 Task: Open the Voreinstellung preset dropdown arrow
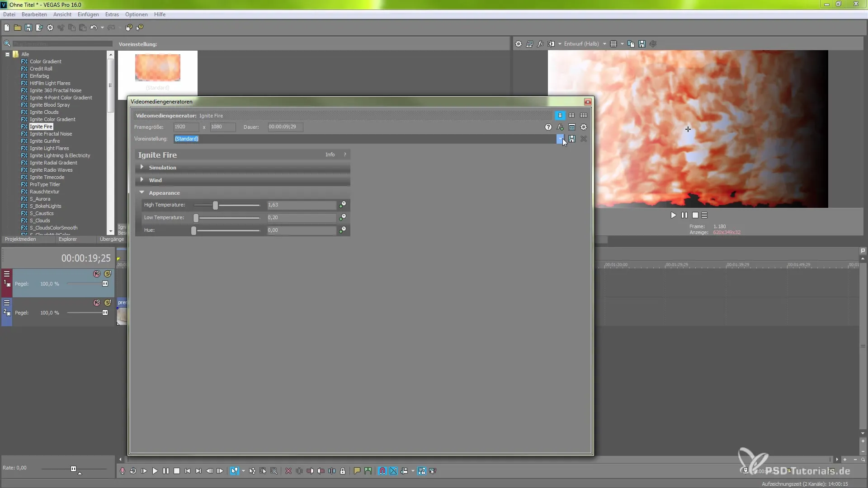(x=560, y=139)
